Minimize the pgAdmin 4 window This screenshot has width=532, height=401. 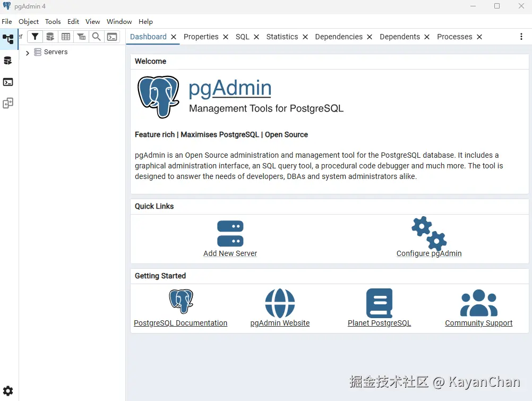coord(473,6)
